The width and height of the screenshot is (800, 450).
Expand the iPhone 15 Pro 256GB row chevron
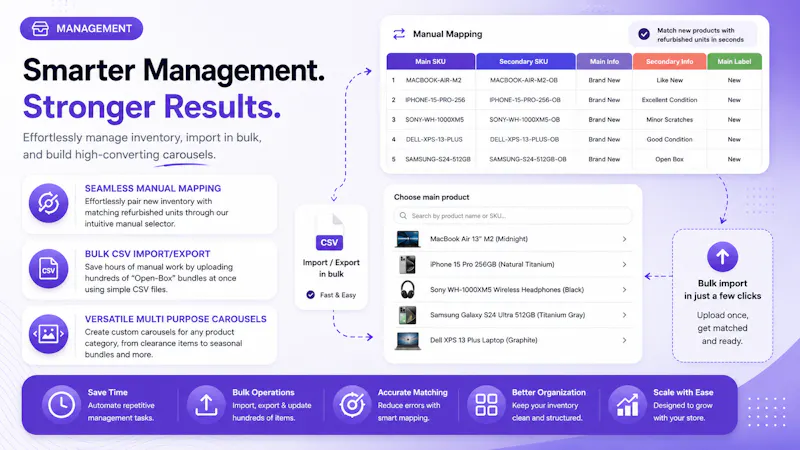pyautogui.click(x=624, y=264)
